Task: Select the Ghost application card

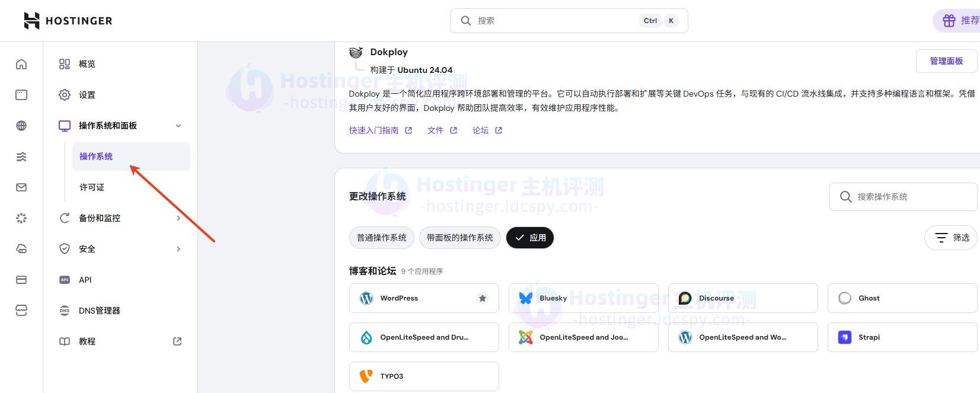Action: (902, 298)
